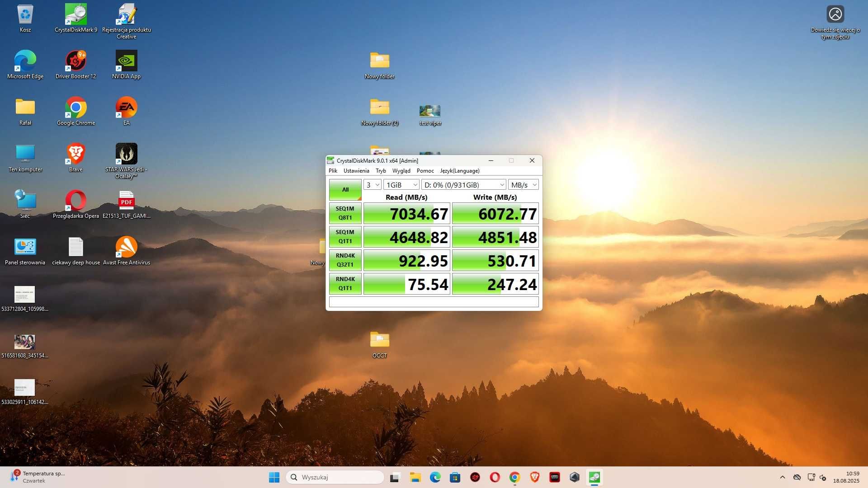Image resolution: width=868 pixels, height=488 pixels.
Task: Select the 533712804_105998 image file
Action: (x=25, y=298)
